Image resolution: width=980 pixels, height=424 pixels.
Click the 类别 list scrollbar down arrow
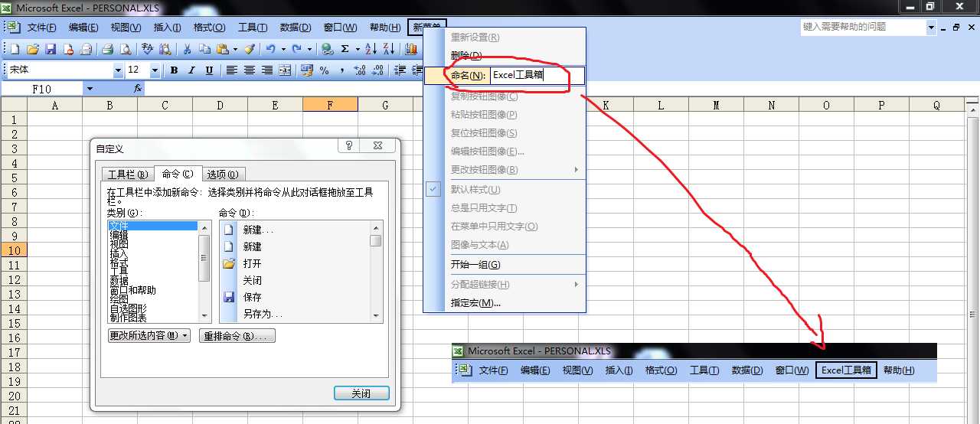204,315
